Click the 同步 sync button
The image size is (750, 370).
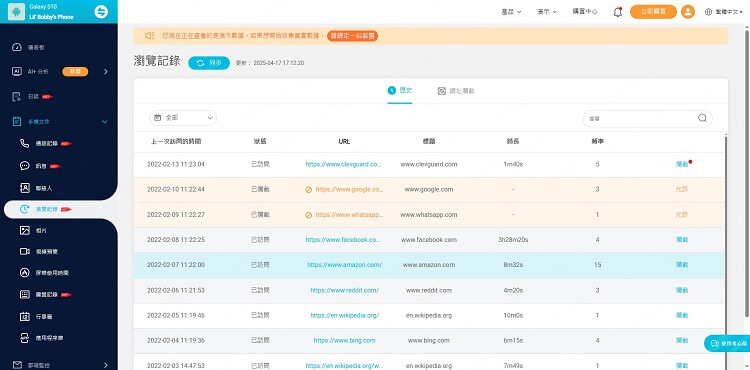tap(209, 63)
